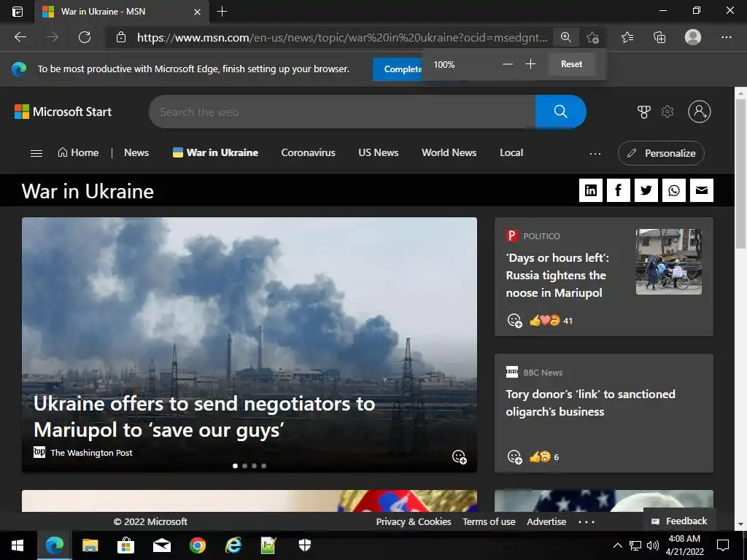Open the Favorites list icon
The height and width of the screenshot is (560, 747).
[627, 37]
